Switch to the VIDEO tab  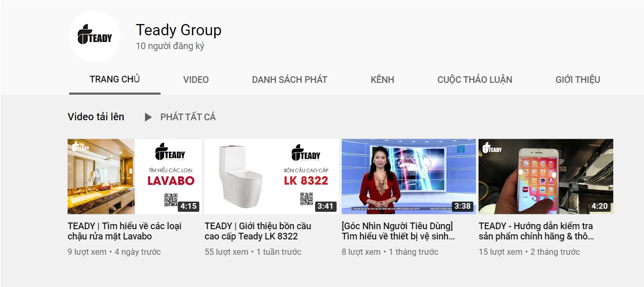click(196, 80)
